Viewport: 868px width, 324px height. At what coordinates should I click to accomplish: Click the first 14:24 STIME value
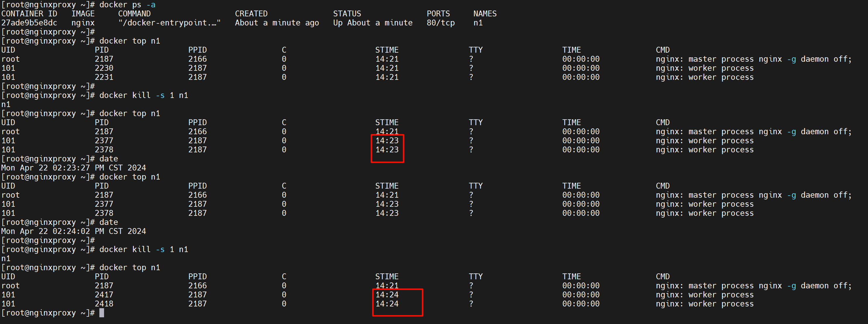pyautogui.click(x=387, y=295)
